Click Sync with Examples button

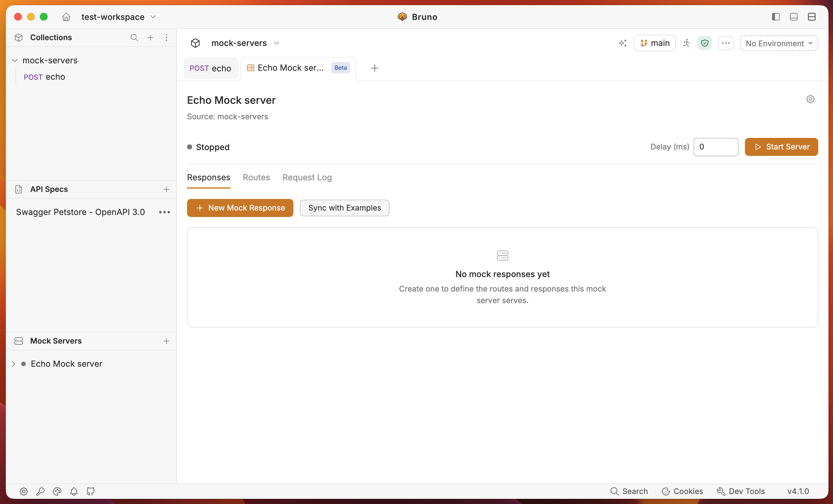[344, 208]
